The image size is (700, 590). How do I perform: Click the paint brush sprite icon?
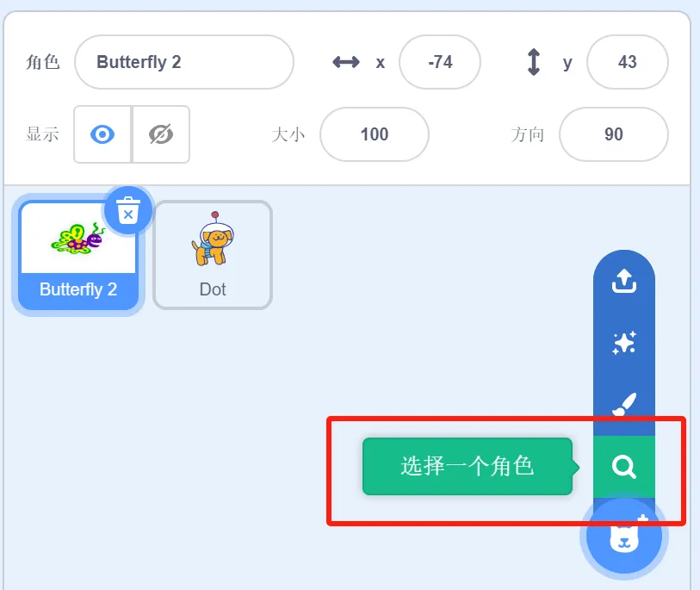[x=623, y=404]
